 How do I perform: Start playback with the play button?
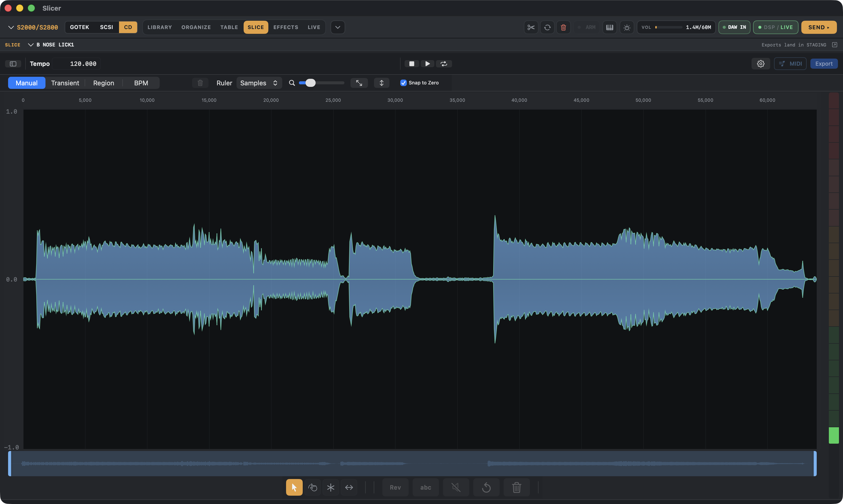428,64
